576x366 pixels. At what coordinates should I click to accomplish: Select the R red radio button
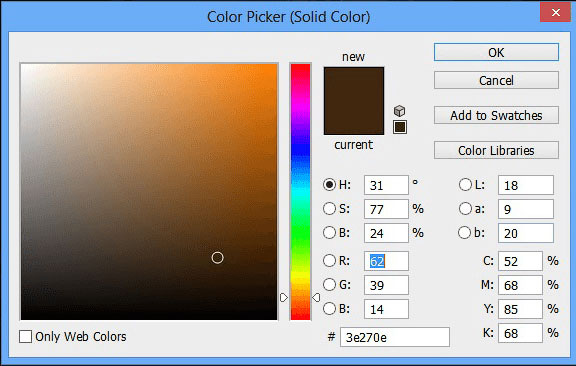[x=330, y=261]
